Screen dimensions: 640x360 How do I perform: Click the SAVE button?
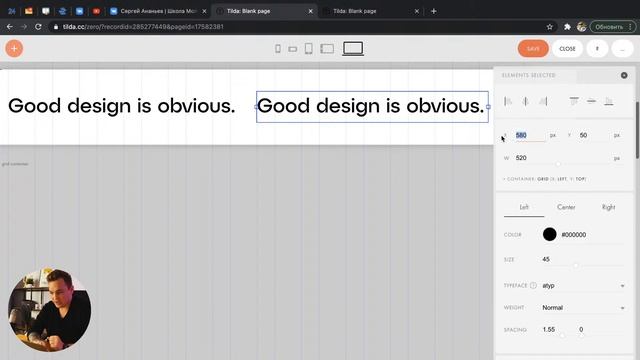click(533, 49)
